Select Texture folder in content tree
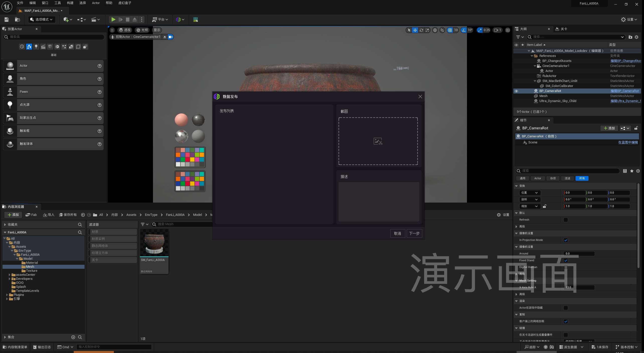 (32, 271)
